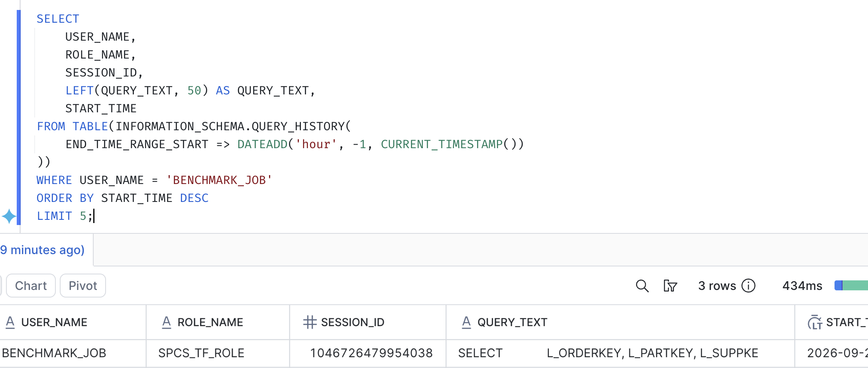Click the blue cell selection bar beside the query
Screen dimensions: 868x368
point(19,117)
